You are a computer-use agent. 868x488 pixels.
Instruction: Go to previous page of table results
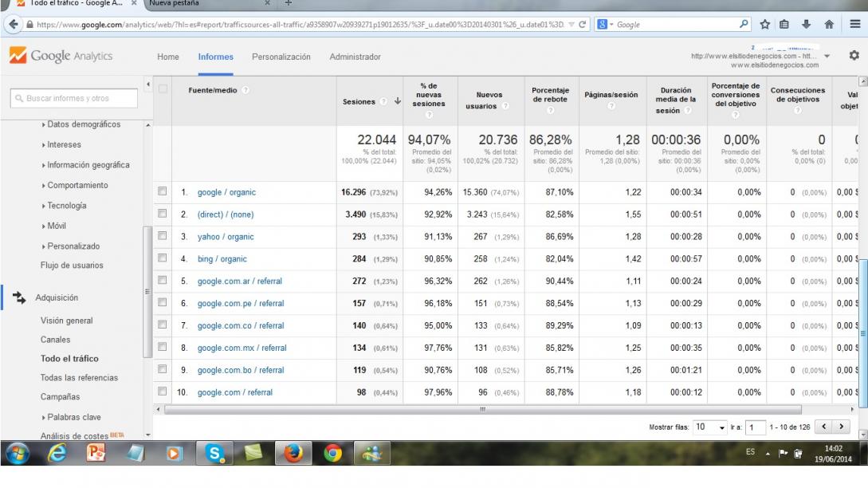coord(823,427)
